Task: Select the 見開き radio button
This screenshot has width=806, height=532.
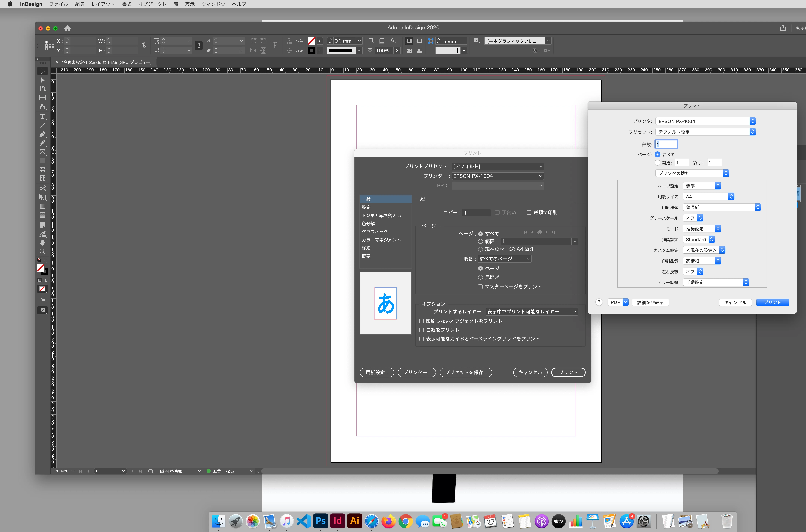Action: click(480, 277)
